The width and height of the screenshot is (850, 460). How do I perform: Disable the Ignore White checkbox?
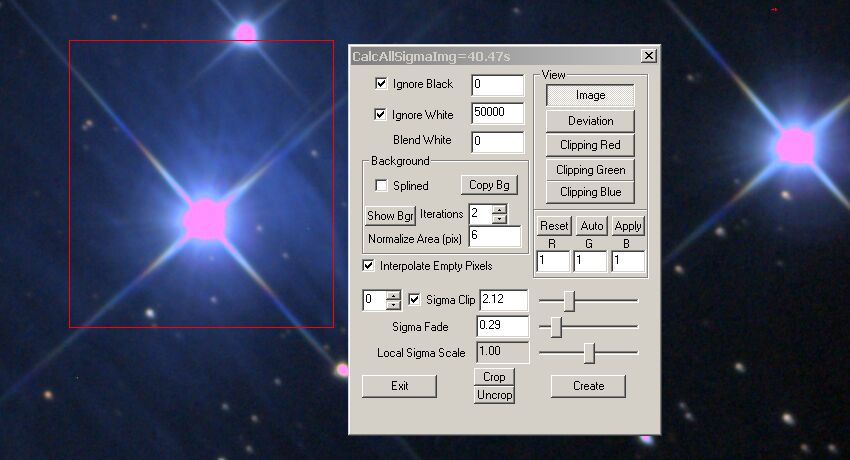(380, 115)
